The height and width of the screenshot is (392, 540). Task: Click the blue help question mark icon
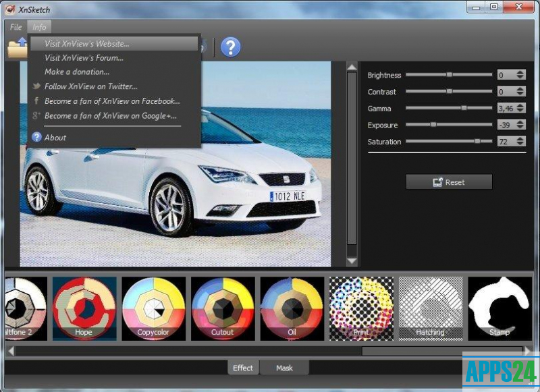point(230,47)
